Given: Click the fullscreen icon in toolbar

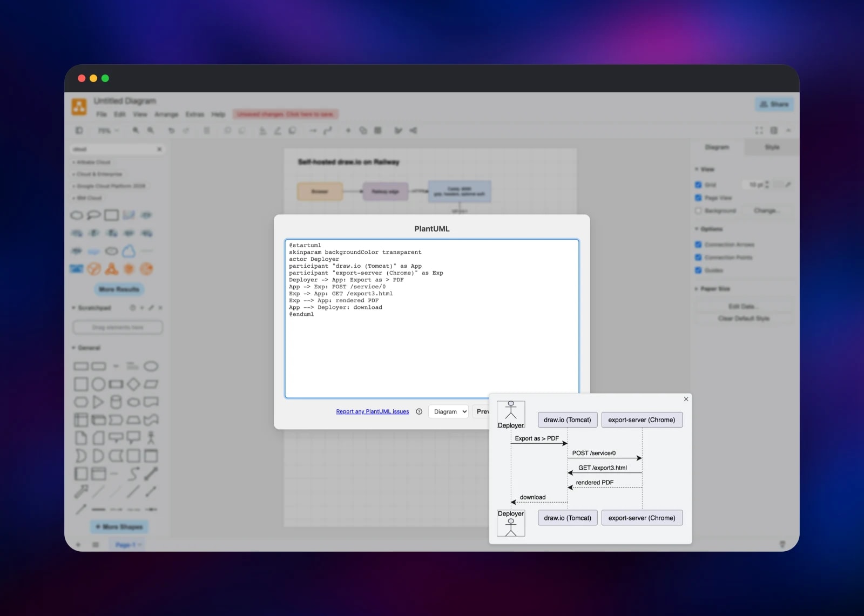Looking at the screenshot, I should [x=759, y=130].
